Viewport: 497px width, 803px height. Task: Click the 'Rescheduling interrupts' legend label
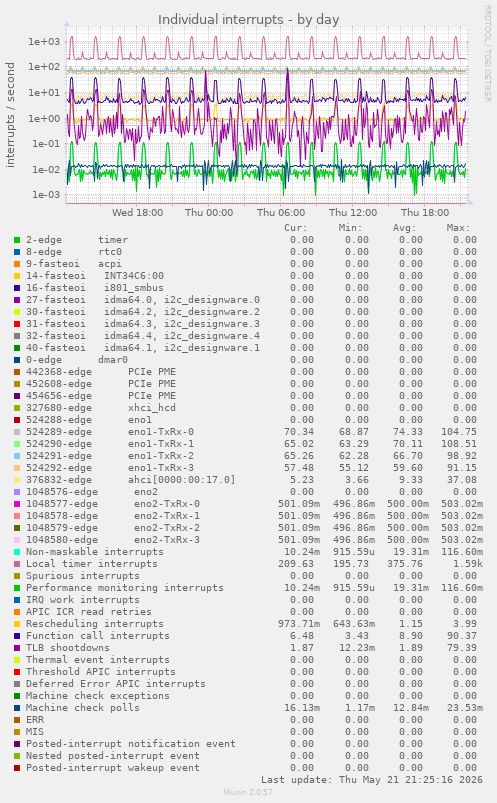pos(95,624)
